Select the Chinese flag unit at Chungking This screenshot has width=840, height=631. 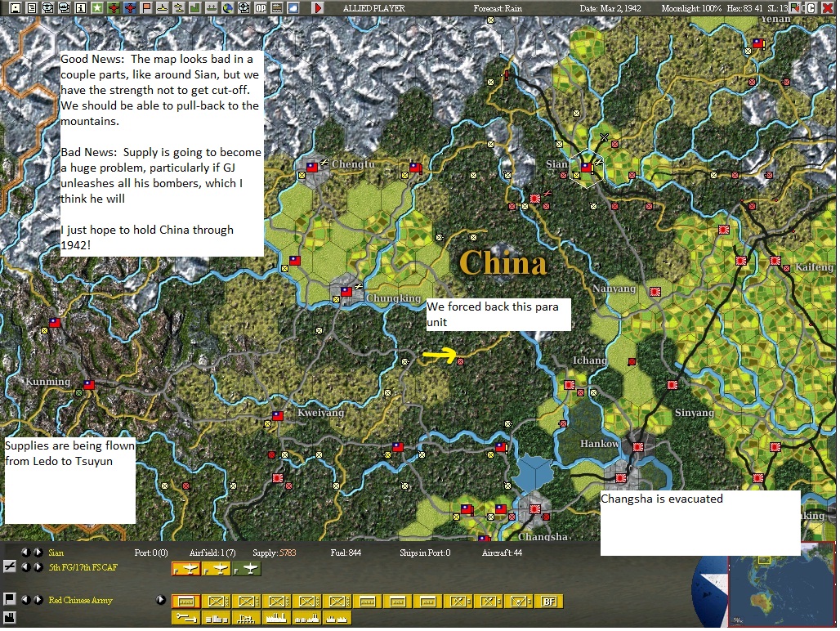coord(346,292)
